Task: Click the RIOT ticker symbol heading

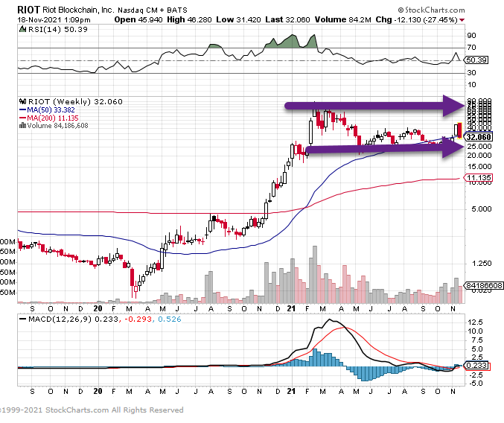Action: point(28,10)
